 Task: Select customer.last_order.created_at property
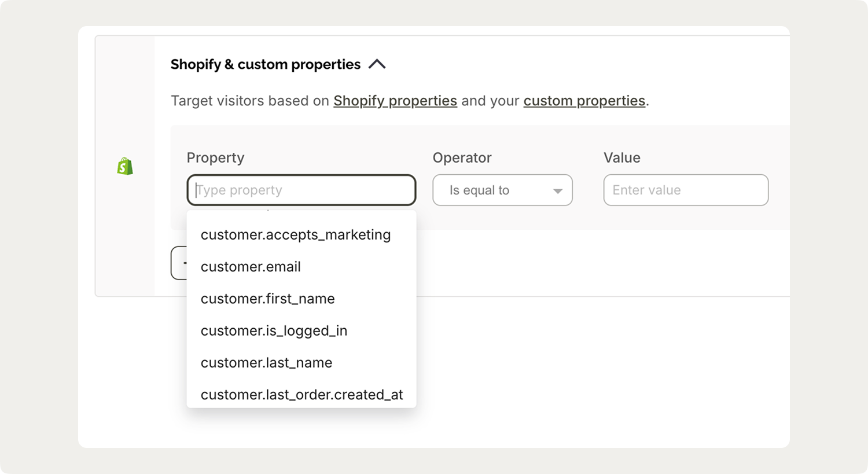pyautogui.click(x=301, y=395)
